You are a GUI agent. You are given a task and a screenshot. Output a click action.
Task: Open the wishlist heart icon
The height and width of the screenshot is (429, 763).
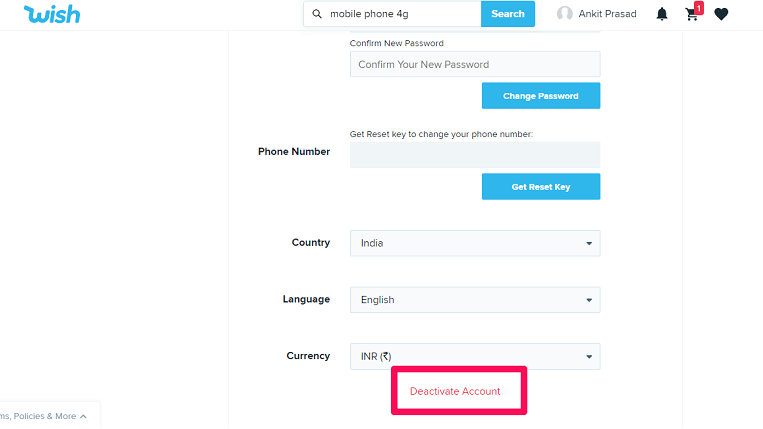[x=721, y=14]
